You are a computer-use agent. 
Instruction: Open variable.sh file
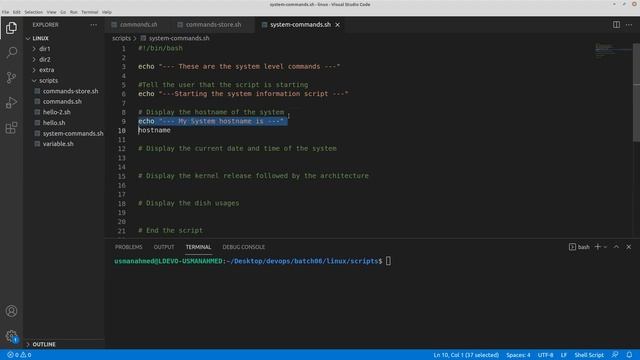pos(58,144)
